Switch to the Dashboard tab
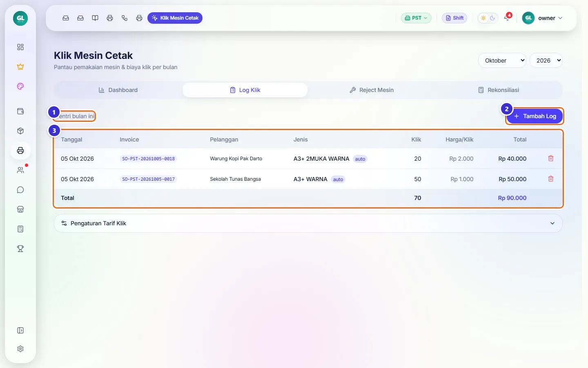The height and width of the screenshot is (368, 588). click(x=118, y=90)
